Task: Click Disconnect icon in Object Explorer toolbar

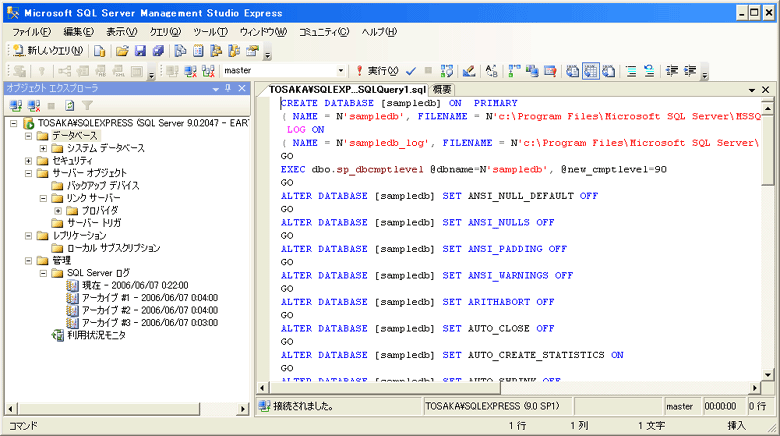Action: [34, 106]
